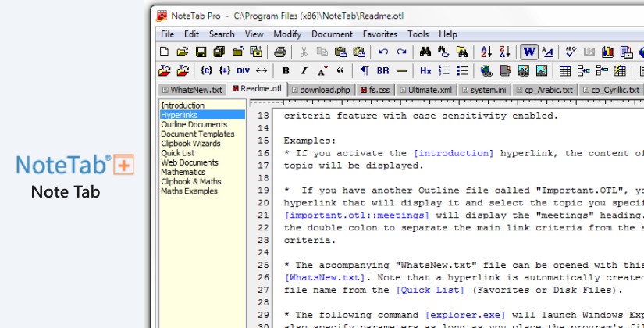This screenshot has height=328, width=644.
Task: Switch to the download.php tab
Action: pyautogui.click(x=321, y=90)
